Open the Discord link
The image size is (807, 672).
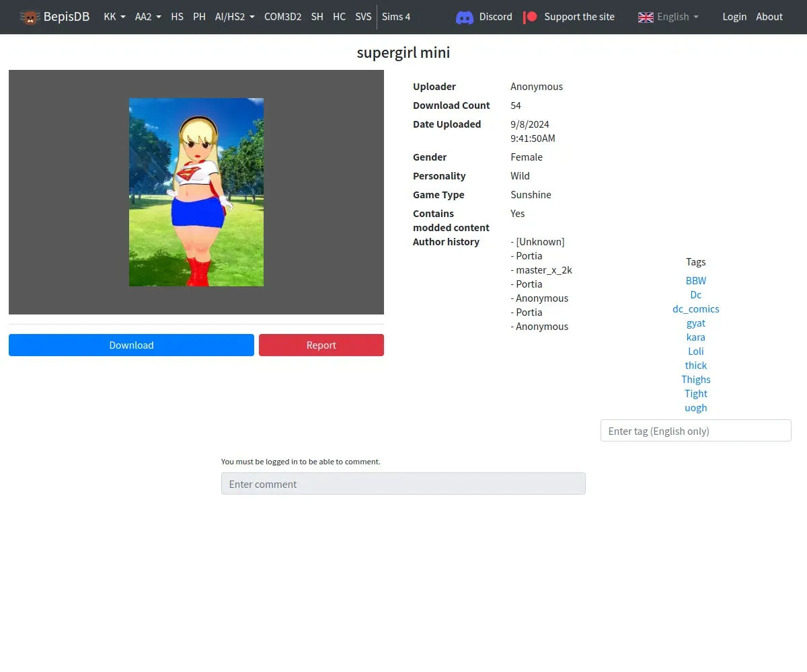click(x=496, y=17)
